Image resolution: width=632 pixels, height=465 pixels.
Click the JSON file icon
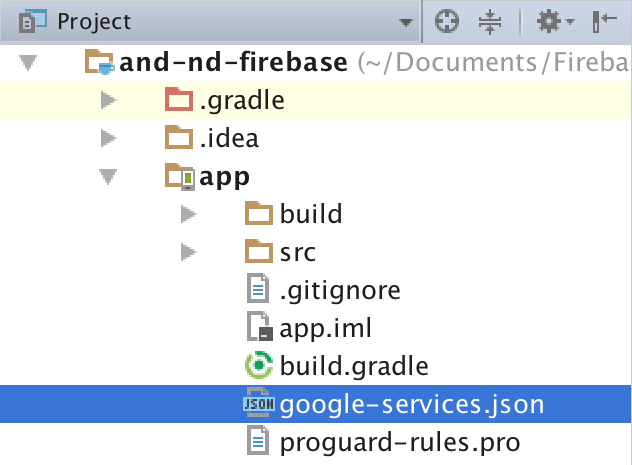click(x=259, y=404)
